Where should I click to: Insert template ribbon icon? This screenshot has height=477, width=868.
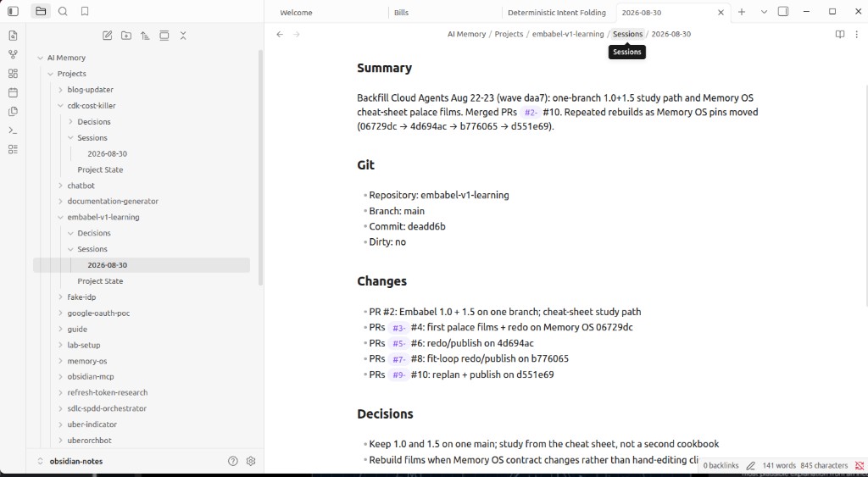tap(14, 111)
